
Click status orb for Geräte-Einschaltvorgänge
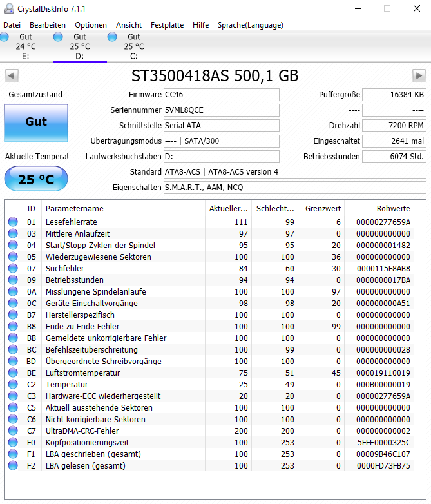coord(13,303)
